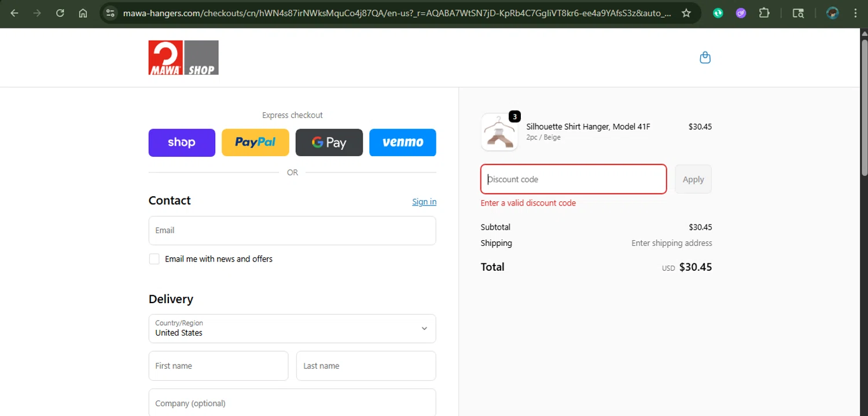Image resolution: width=868 pixels, height=416 pixels.
Task: Select the '2pc / Beige' variant text
Action: click(x=543, y=138)
